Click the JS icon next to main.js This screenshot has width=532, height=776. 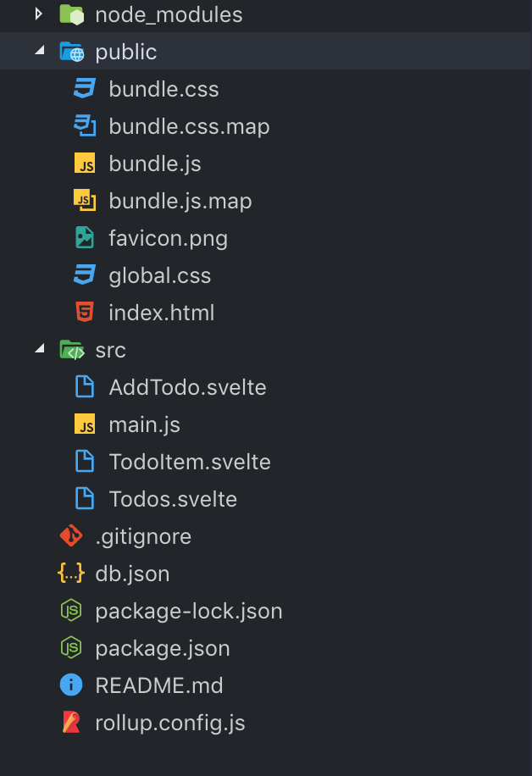coord(84,424)
